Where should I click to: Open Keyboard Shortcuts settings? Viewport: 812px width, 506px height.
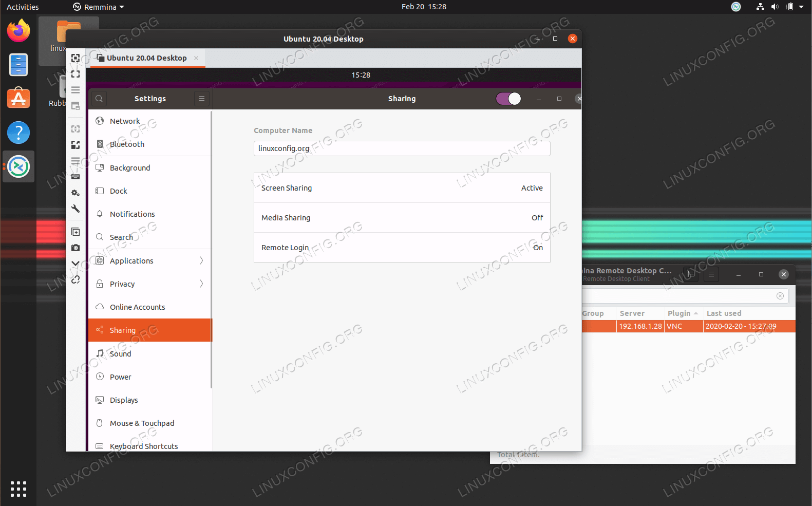point(150,445)
